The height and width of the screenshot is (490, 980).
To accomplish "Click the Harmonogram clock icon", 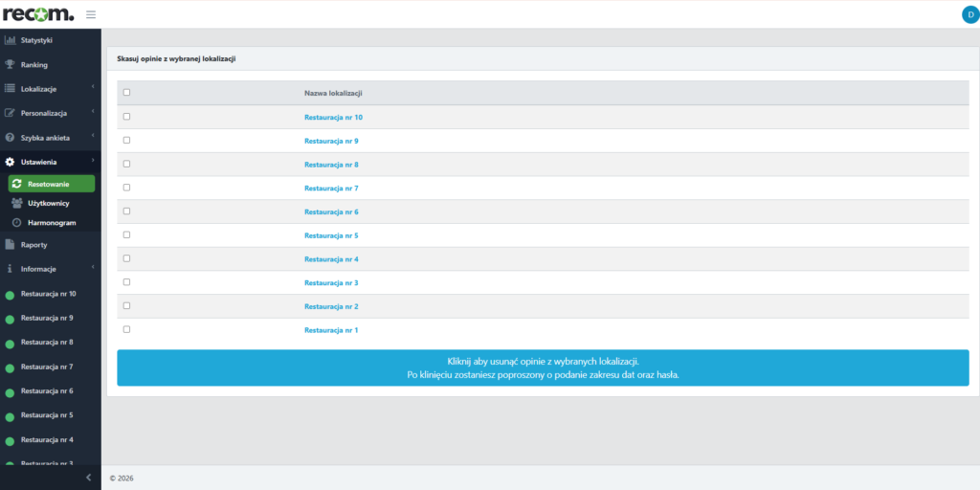I will coord(16,222).
